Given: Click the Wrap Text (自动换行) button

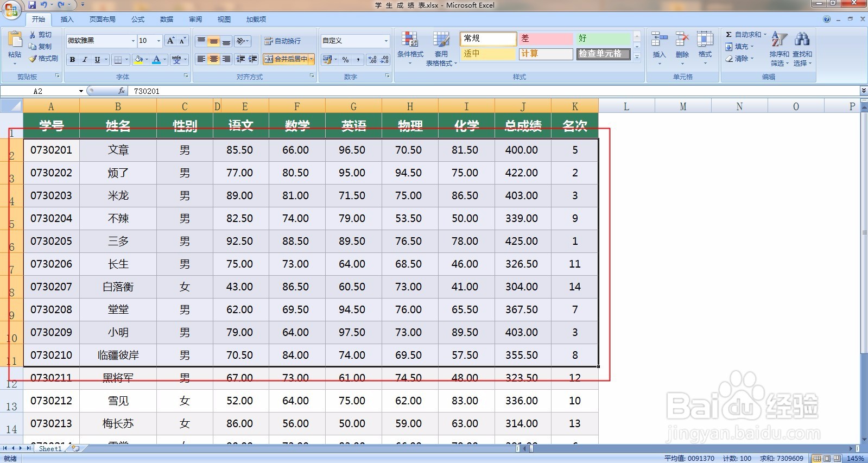Looking at the screenshot, I should coord(282,41).
